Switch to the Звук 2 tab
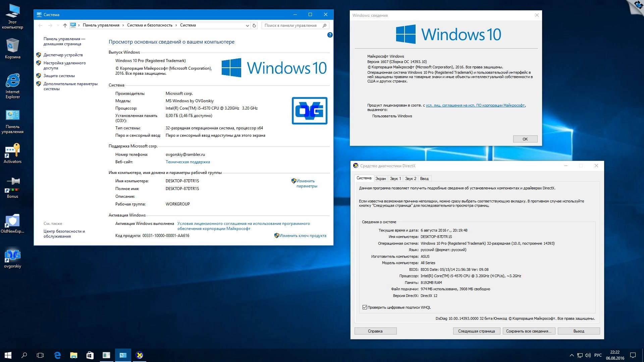This screenshot has width=644, height=362. pos(410,179)
